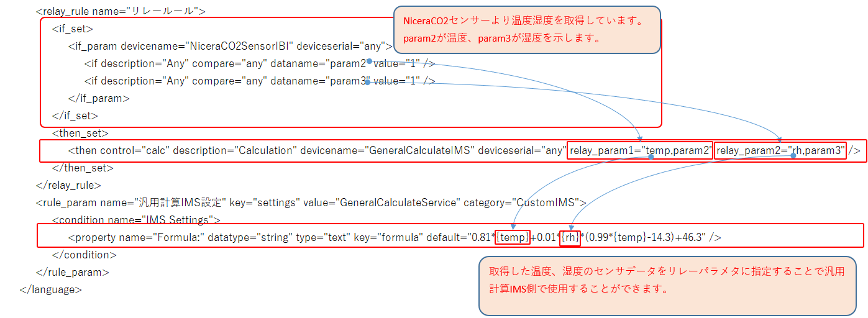This screenshot has width=868, height=318.
Task: Click relay_param2="rh,param3" text
Action: pos(780,150)
